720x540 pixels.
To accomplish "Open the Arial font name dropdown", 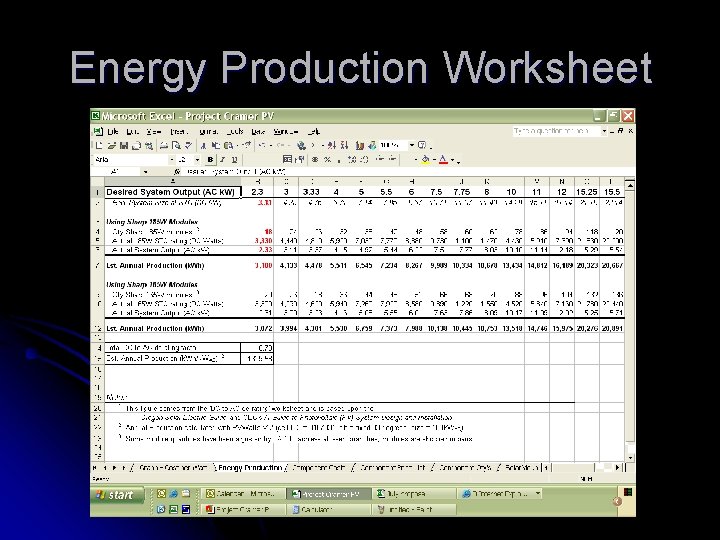I will pyautogui.click(x=172, y=159).
